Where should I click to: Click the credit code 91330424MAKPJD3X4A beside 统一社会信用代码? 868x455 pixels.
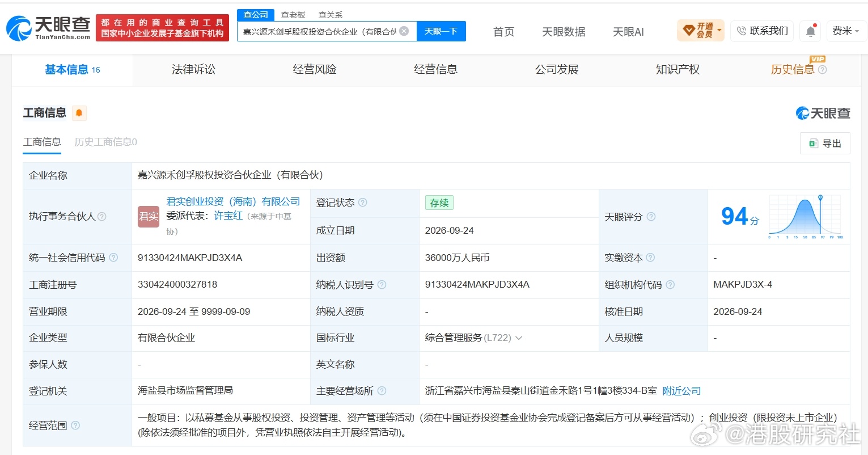190,258
